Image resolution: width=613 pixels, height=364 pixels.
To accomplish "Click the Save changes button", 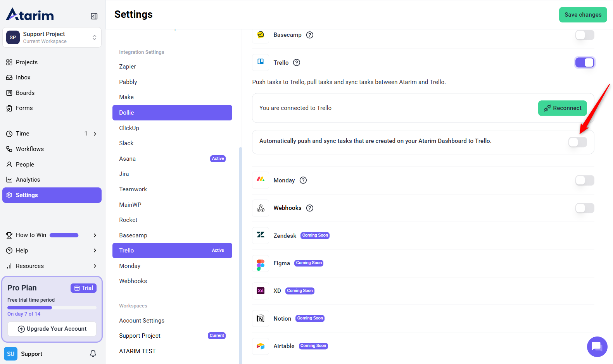I will 583,15.
